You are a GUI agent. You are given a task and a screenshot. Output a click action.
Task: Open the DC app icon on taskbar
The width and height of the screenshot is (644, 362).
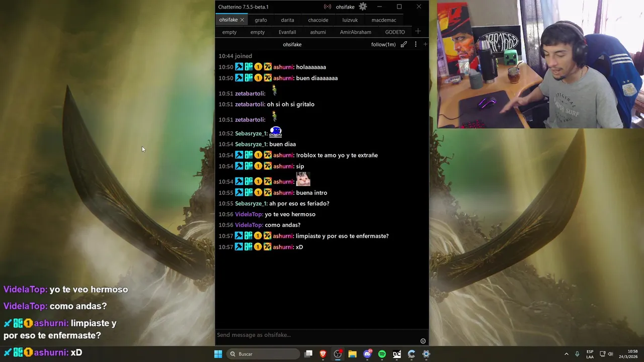(396, 354)
